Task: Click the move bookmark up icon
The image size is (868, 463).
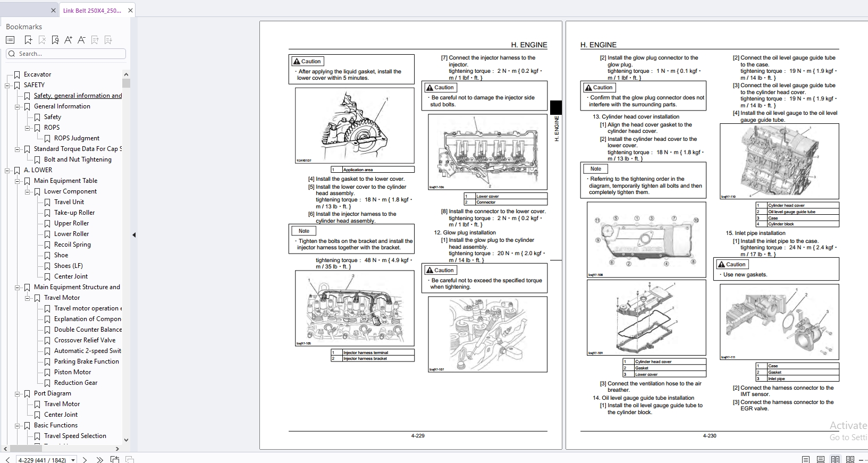Action: pos(95,40)
